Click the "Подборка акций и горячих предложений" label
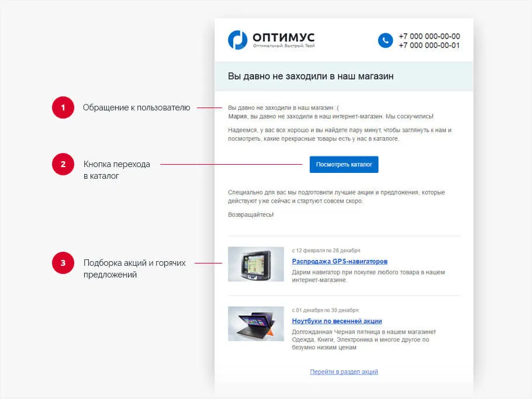 134,269
